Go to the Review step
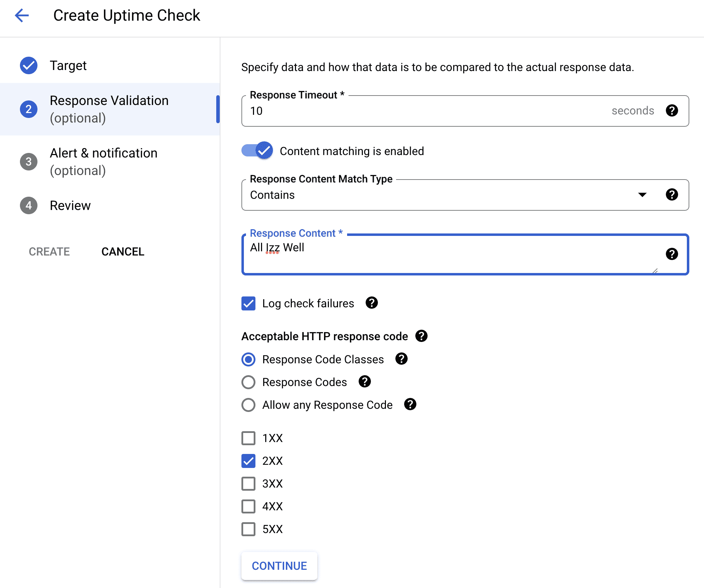Image resolution: width=704 pixels, height=588 pixels. [70, 205]
